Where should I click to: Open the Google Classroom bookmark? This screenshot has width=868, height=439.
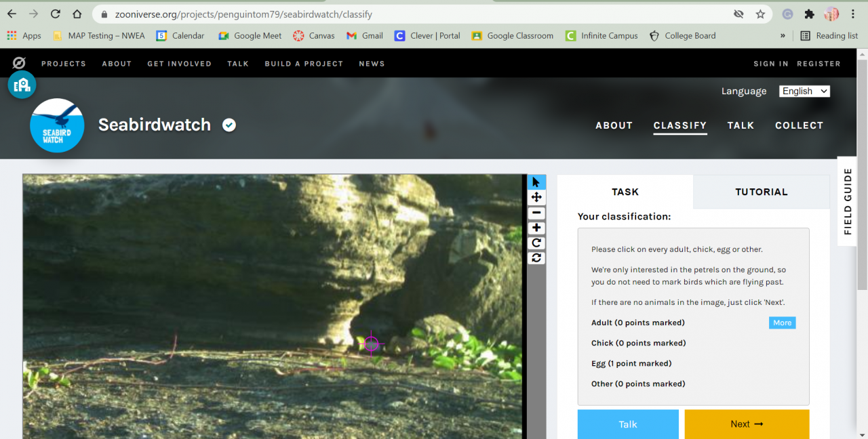(513, 36)
